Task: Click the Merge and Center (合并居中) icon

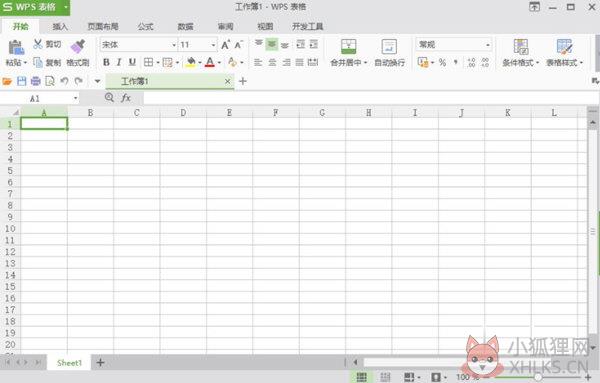Action: pos(349,47)
